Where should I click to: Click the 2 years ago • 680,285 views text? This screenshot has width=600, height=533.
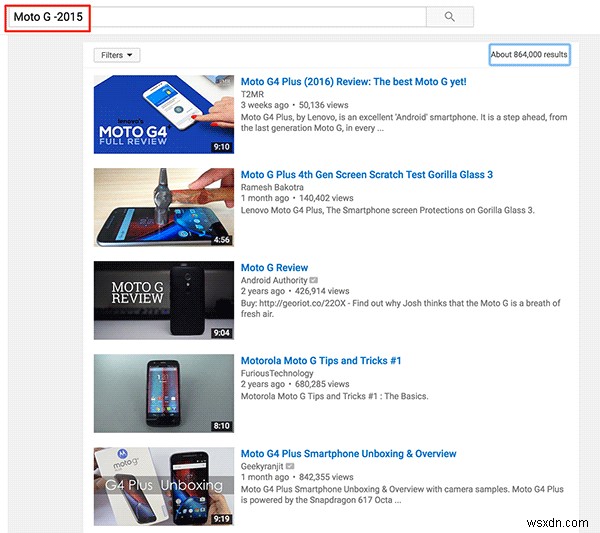tap(295, 384)
